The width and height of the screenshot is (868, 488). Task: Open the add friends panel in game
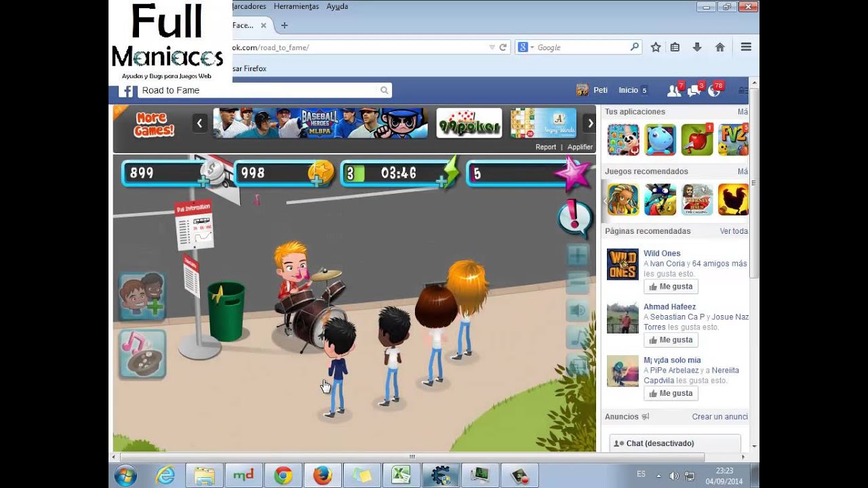142,296
